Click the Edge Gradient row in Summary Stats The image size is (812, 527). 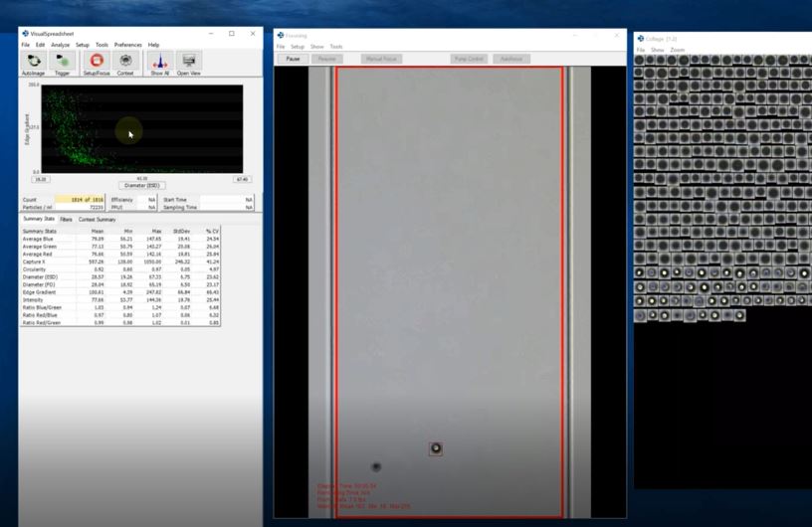(x=120, y=292)
